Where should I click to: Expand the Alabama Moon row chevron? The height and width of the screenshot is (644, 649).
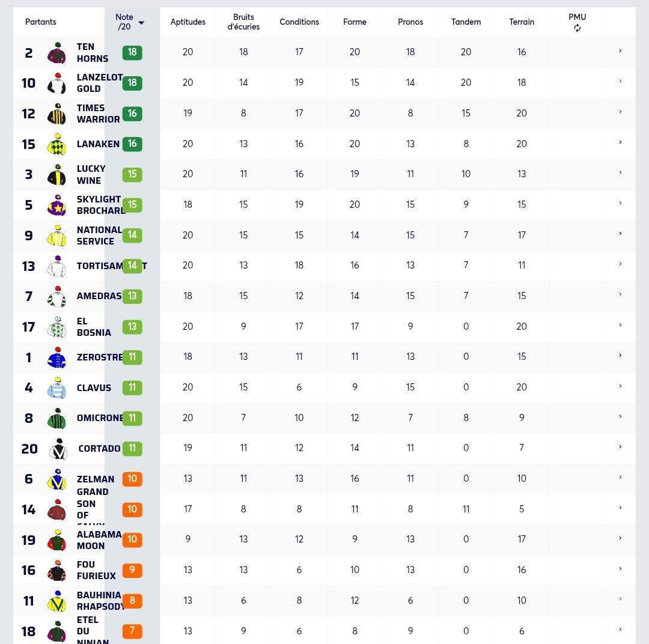(x=620, y=538)
